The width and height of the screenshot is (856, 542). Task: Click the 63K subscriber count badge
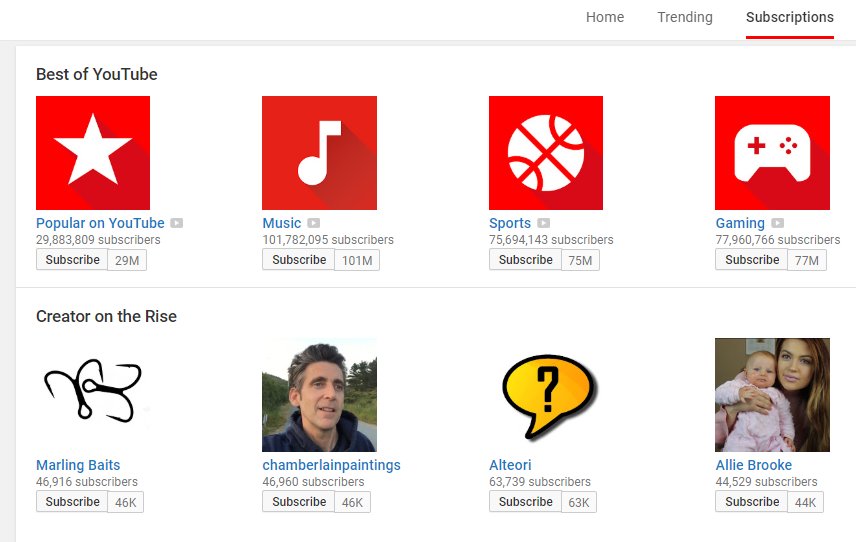pos(579,502)
